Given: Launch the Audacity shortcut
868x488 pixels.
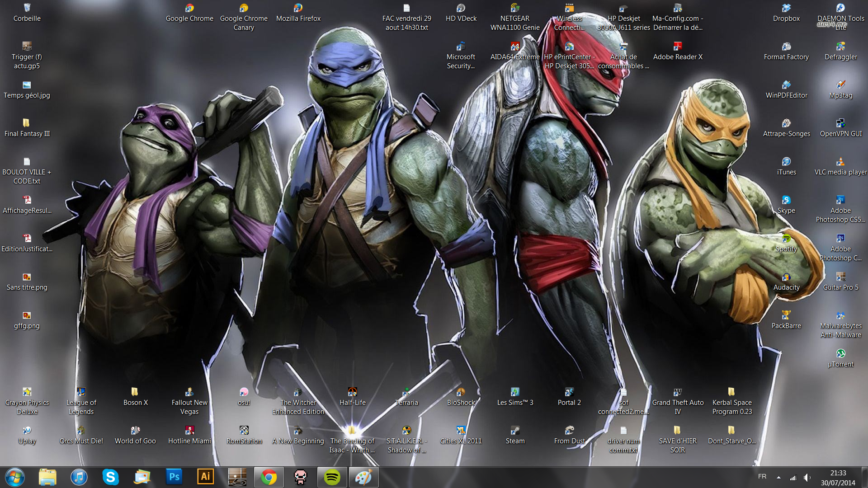Looking at the screenshot, I should pyautogui.click(x=786, y=282).
